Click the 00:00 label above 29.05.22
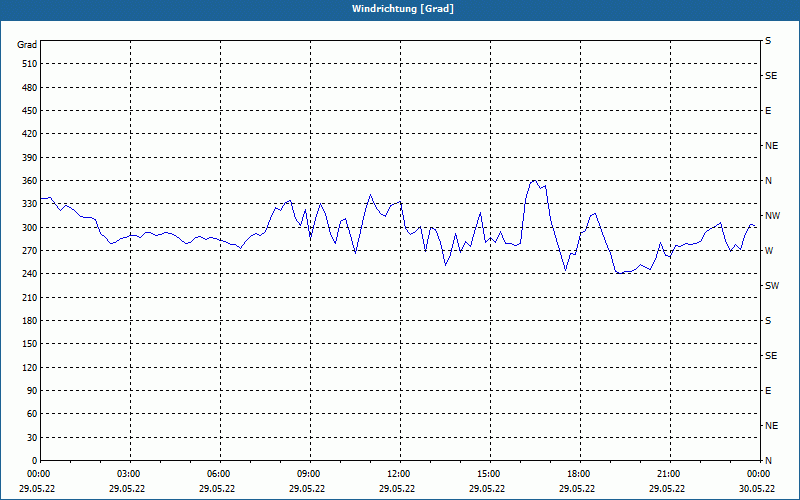The width and height of the screenshot is (800, 500). point(38,474)
